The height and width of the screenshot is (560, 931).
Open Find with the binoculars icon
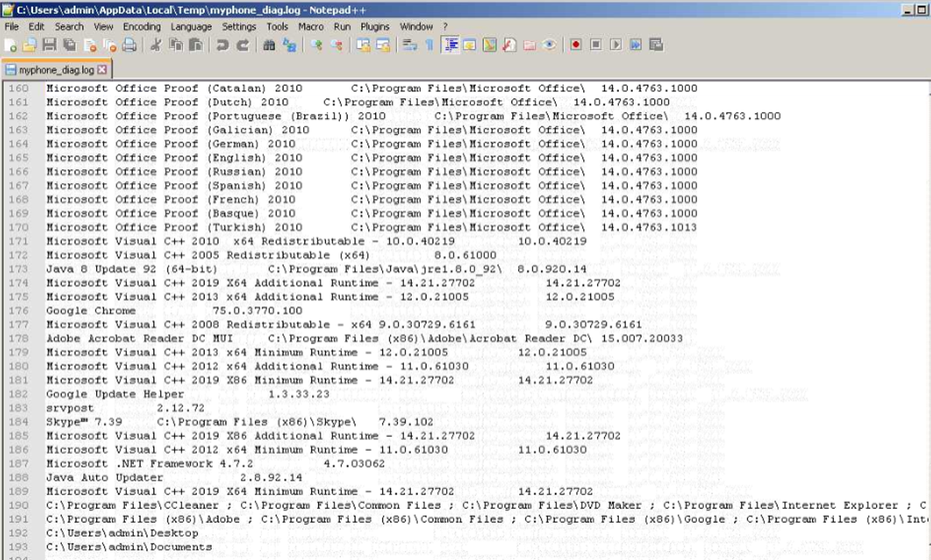(269, 45)
